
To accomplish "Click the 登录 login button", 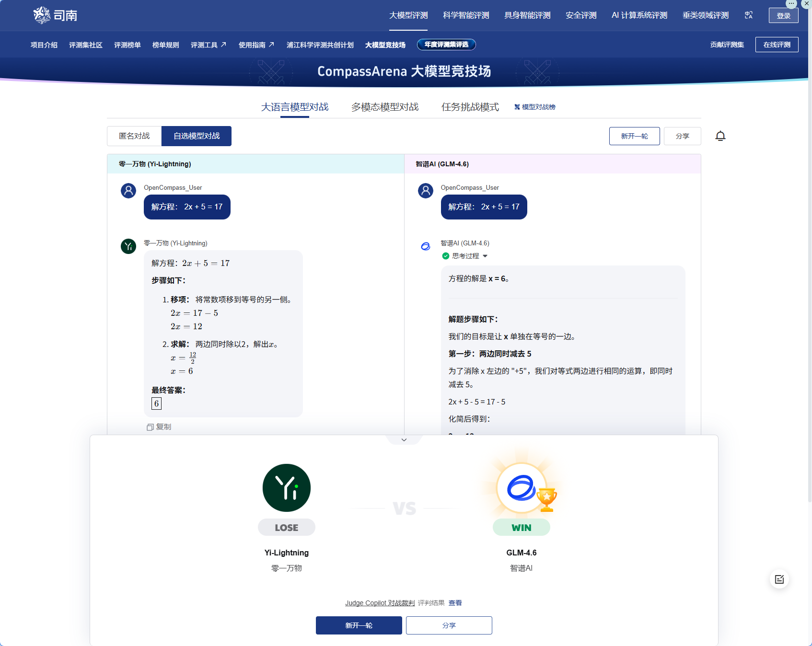I will click(x=784, y=15).
